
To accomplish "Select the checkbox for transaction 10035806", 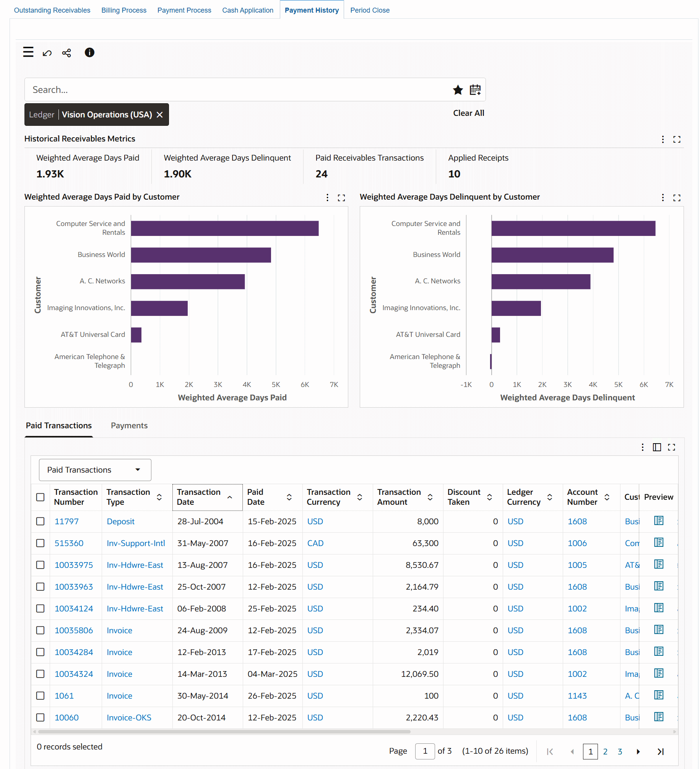I will pyautogui.click(x=40, y=630).
